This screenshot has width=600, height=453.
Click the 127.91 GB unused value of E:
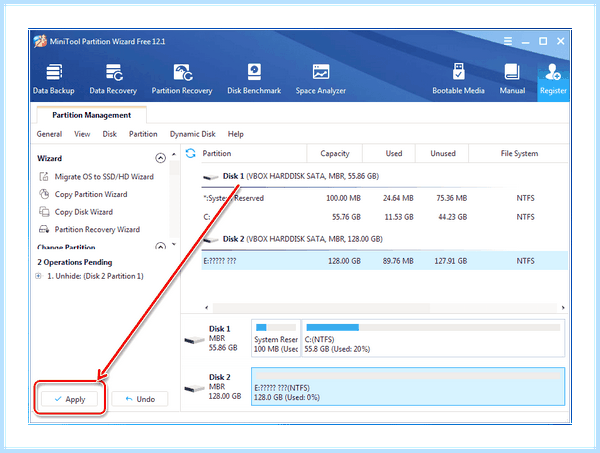tap(450, 261)
